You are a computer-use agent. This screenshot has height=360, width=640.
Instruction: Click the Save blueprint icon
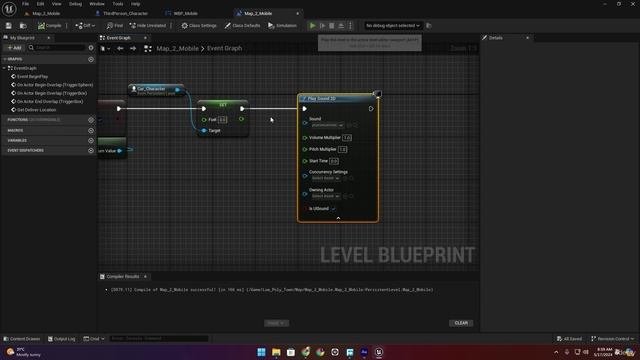click(9, 26)
